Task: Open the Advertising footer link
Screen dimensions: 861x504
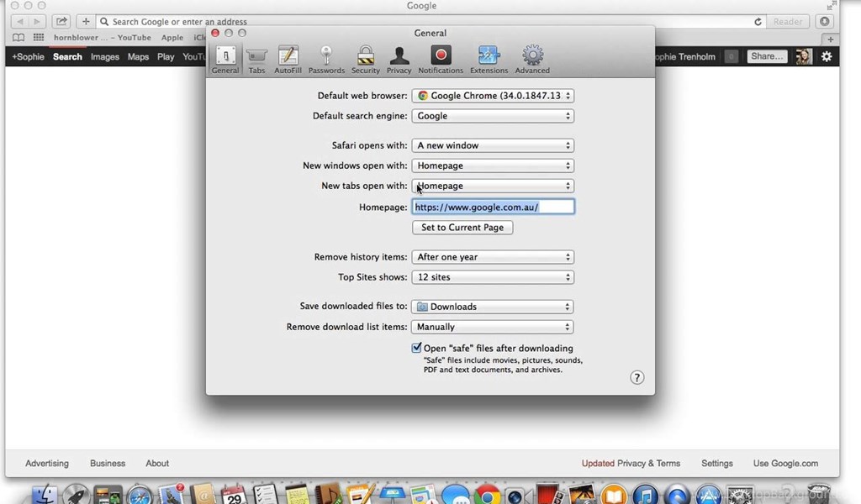Action: [x=47, y=464]
